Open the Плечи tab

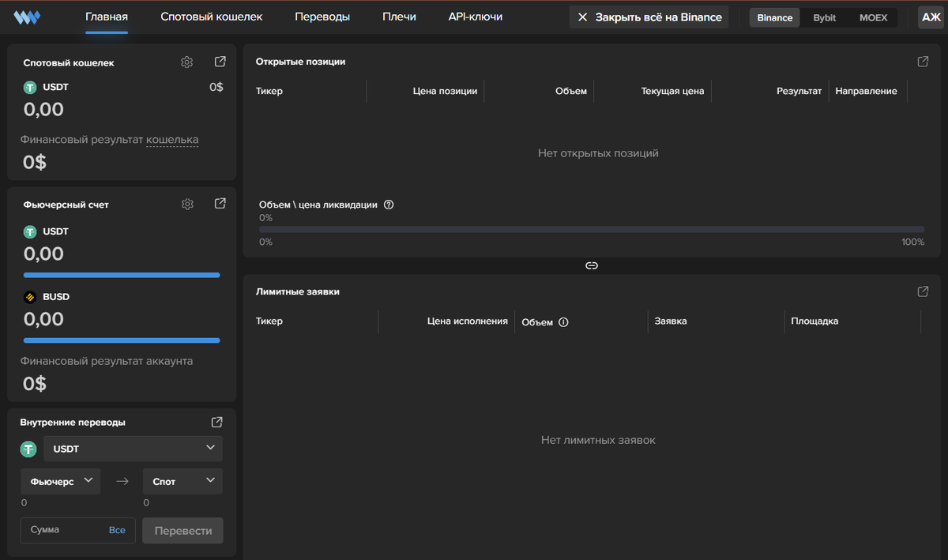click(x=399, y=17)
